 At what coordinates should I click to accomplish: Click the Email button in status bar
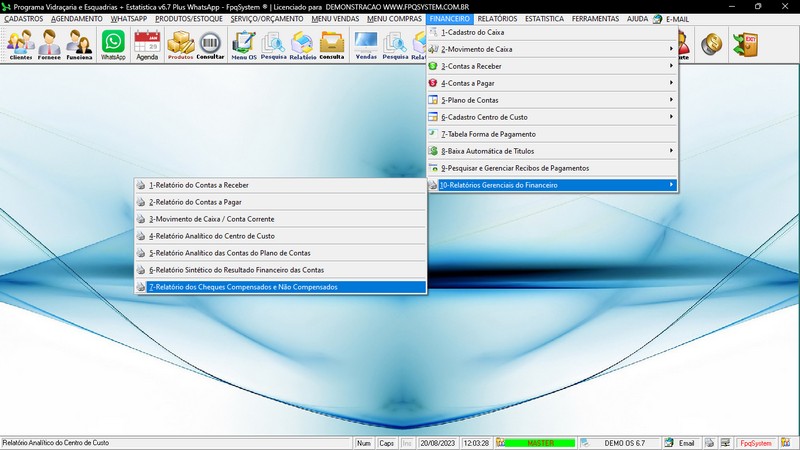pos(680,443)
